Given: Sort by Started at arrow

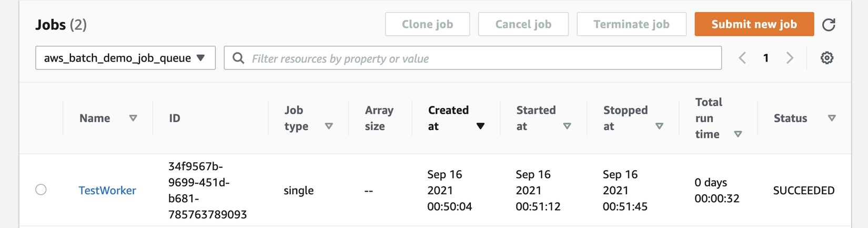Looking at the screenshot, I should pyautogui.click(x=567, y=126).
